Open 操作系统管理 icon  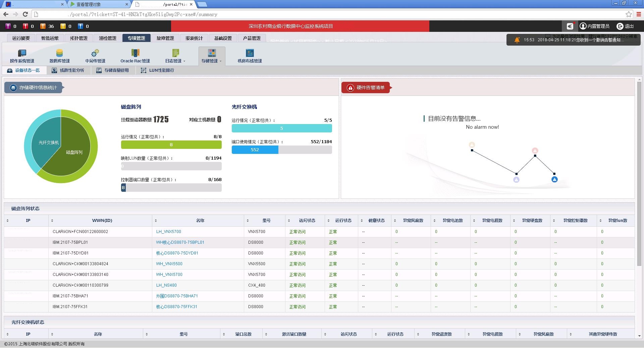click(22, 53)
